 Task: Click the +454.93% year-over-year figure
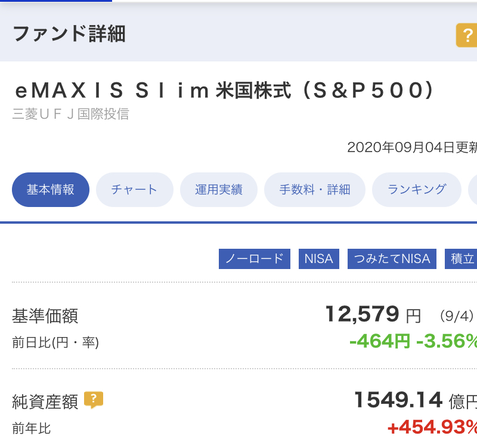click(x=432, y=427)
